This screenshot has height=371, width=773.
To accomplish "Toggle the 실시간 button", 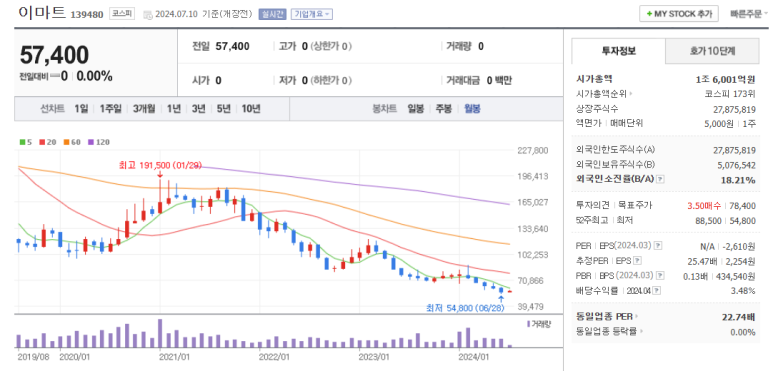I will point(272,14).
